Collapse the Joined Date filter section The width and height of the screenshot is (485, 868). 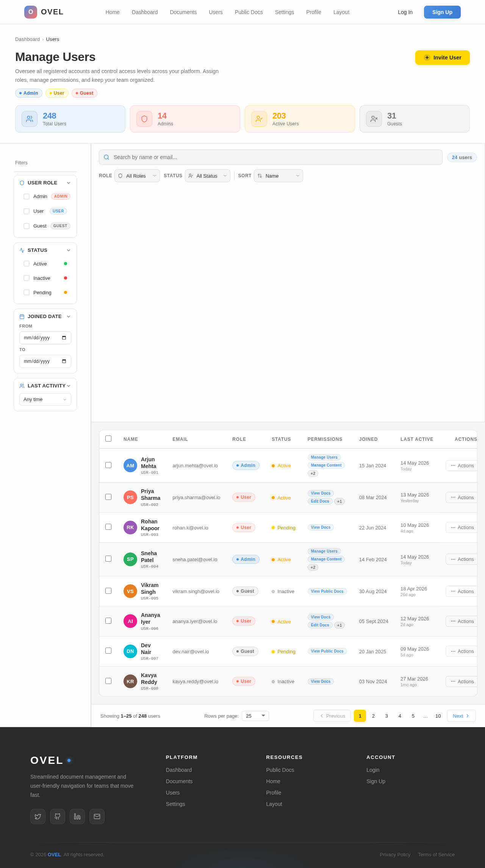click(x=69, y=317)
